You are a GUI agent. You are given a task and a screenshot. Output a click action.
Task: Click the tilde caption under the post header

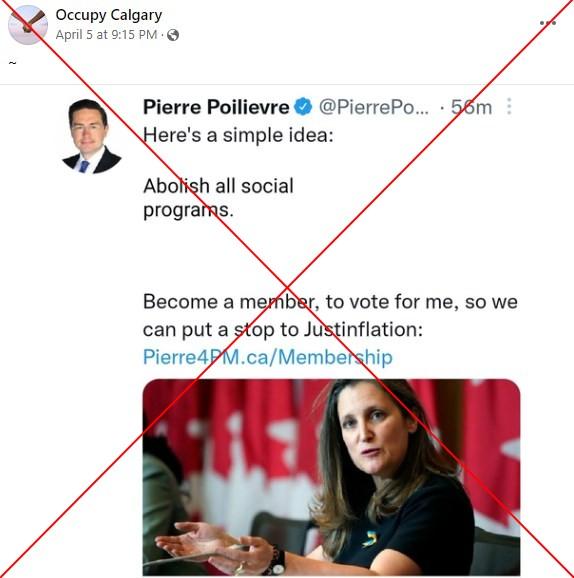pos(13,63)
